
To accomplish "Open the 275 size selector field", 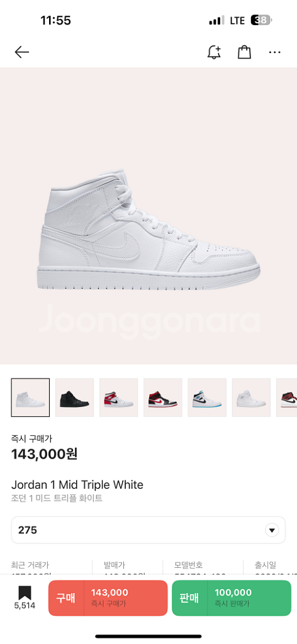I will point(148,530).
